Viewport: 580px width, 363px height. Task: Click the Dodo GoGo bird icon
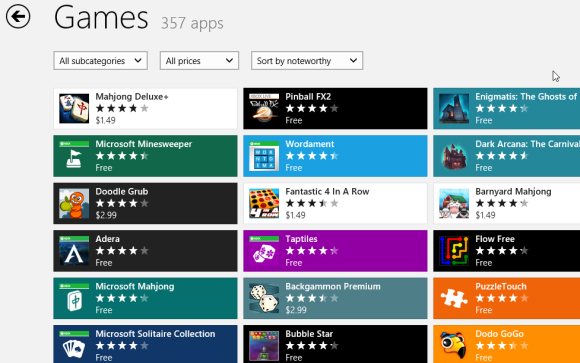[454, 346]
